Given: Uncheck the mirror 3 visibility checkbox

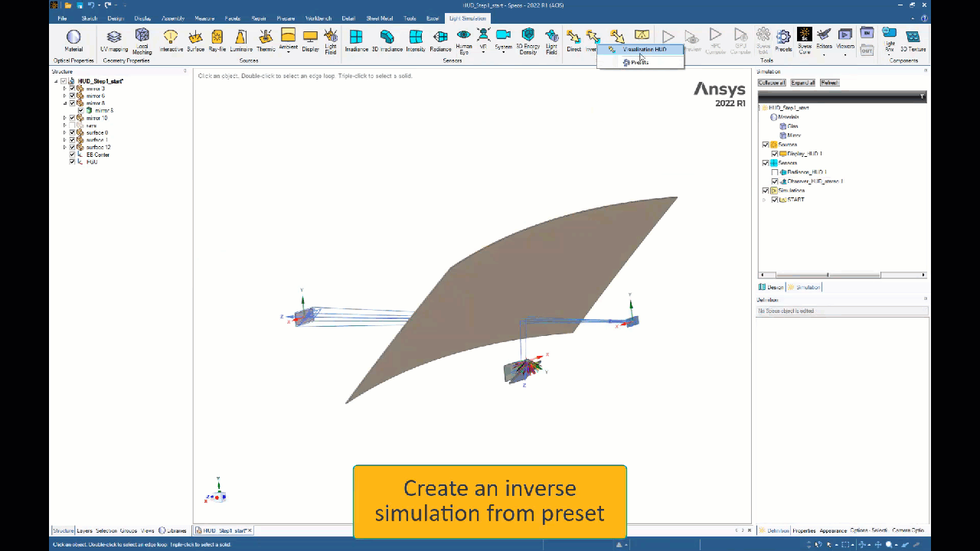Looking at the screenshot, I should coord(72,89).
